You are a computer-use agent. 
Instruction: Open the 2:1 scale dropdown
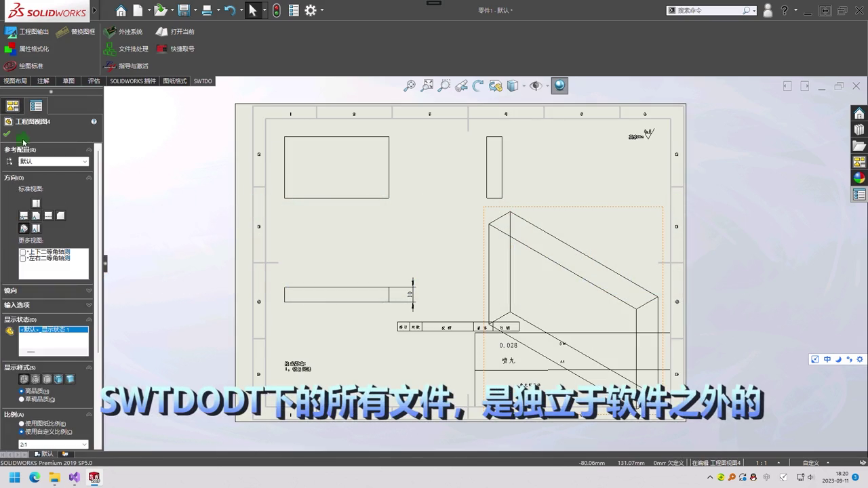coord(53,445)
